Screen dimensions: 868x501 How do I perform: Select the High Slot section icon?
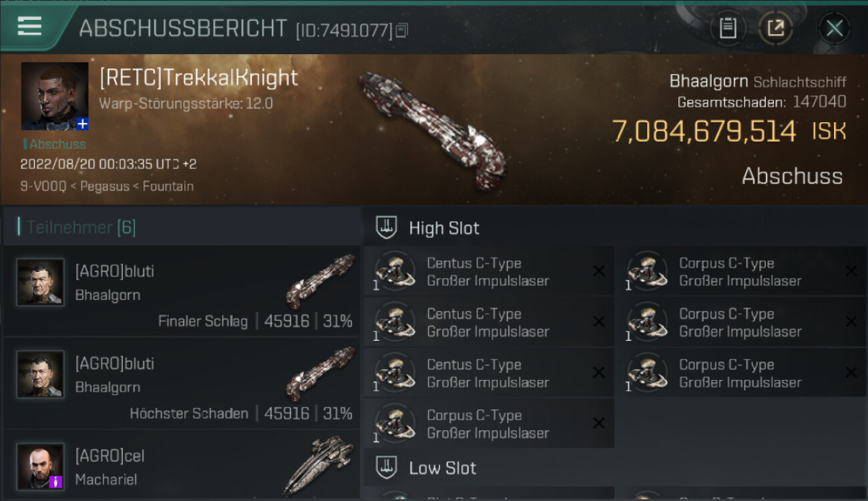click(x=386, y=228)
